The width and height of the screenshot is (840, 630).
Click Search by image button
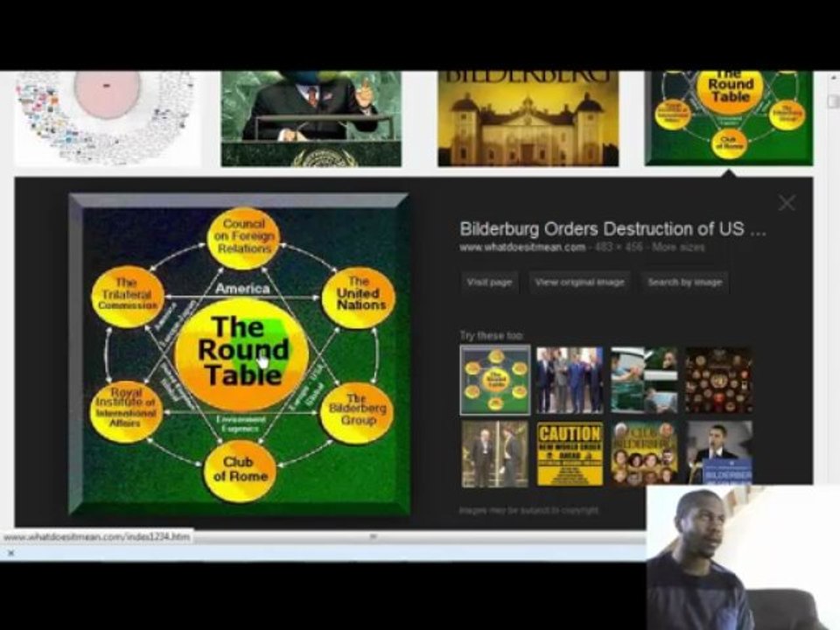[684, 283]
